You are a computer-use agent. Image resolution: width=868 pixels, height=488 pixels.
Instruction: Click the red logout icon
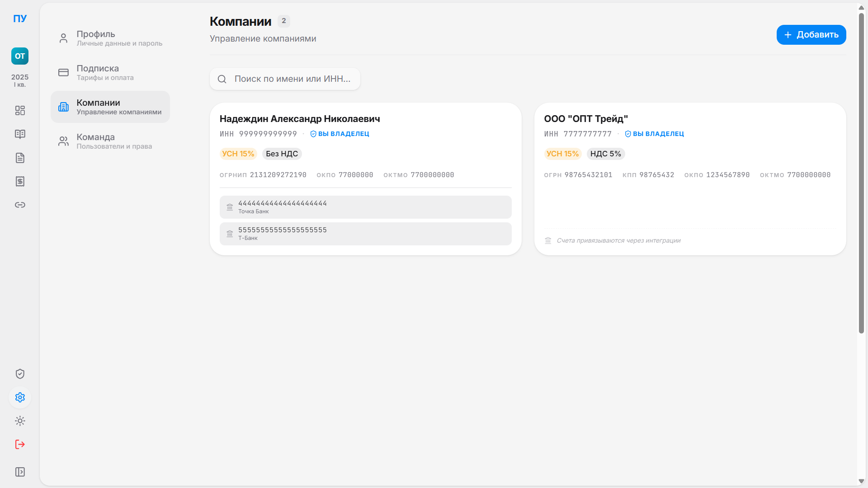[20, 444]
